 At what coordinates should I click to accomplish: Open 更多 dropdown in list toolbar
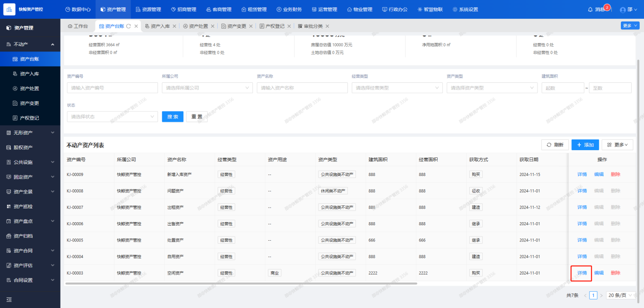[x=617, y=145]
